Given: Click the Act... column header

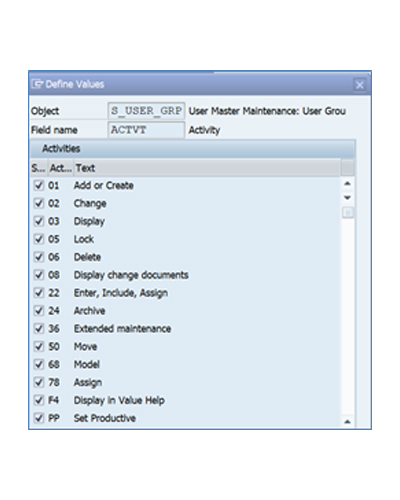Looking at the screenshot, I should click(x=60, y=168).
